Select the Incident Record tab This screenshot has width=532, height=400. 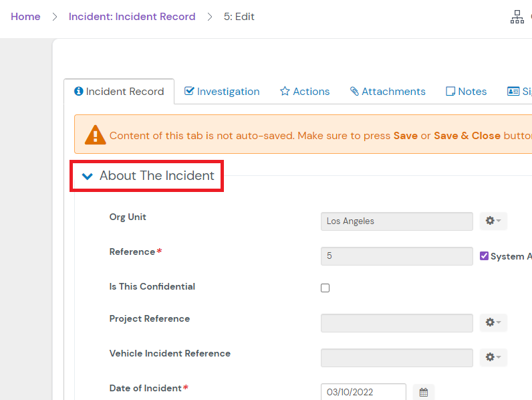point(119,92)
